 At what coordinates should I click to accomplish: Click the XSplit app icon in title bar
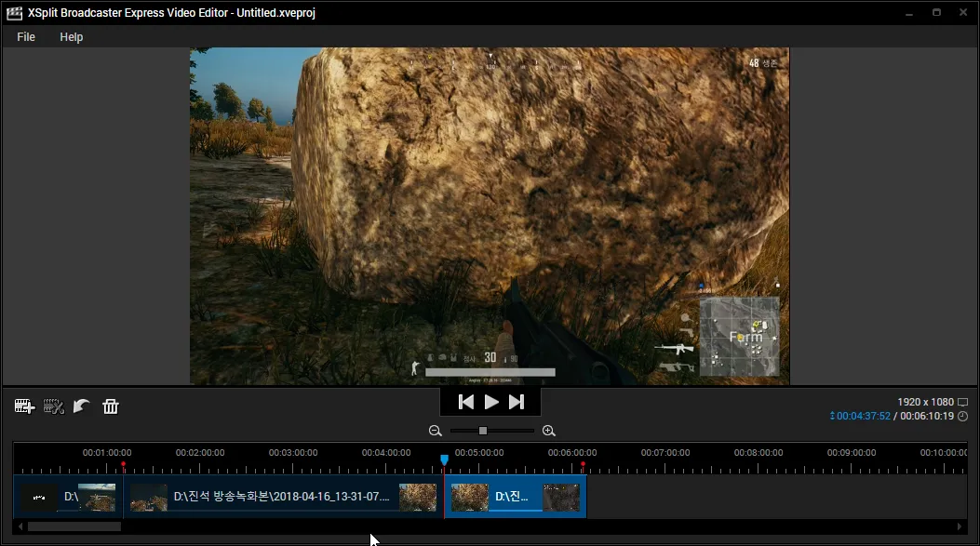(14, 12)
